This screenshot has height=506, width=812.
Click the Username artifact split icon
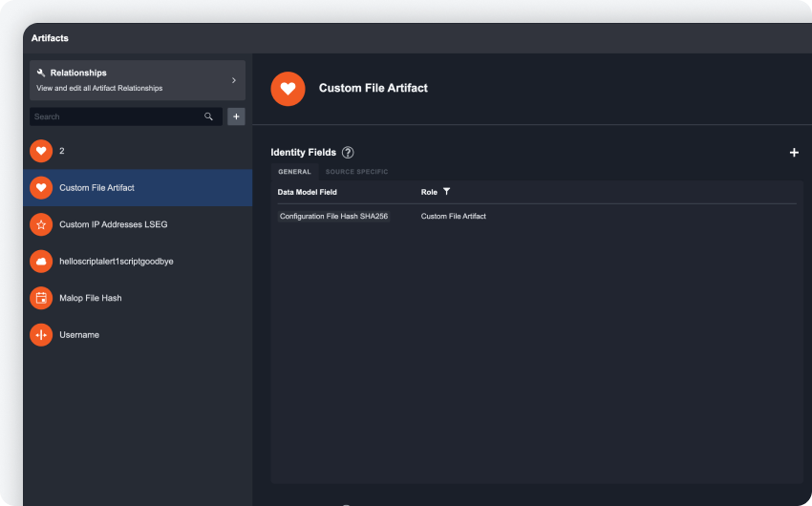(41, 335)
